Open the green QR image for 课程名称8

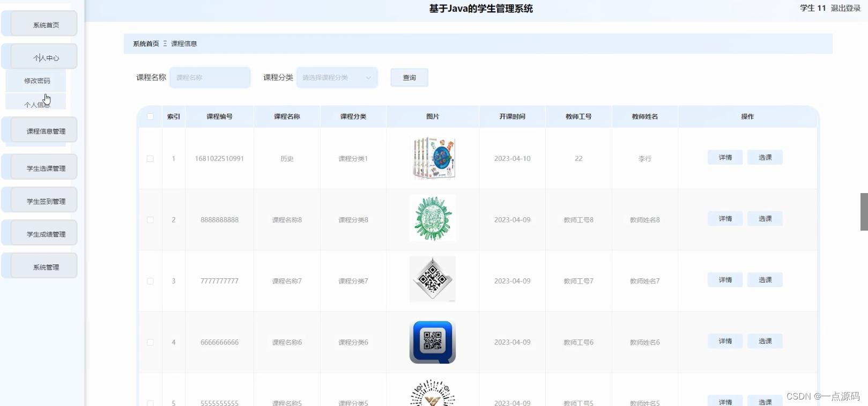pyautogui.click(x=433, y=218)
